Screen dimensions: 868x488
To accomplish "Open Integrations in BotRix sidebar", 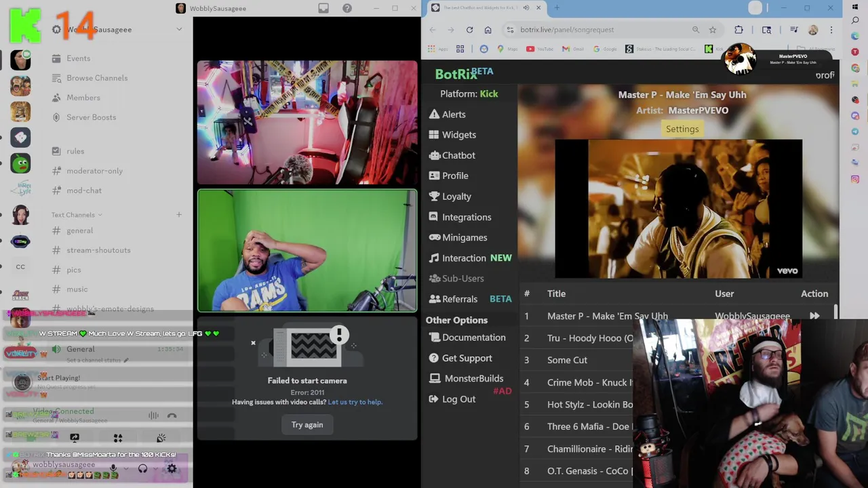I will pyautogui.click(x=460, y=217).
